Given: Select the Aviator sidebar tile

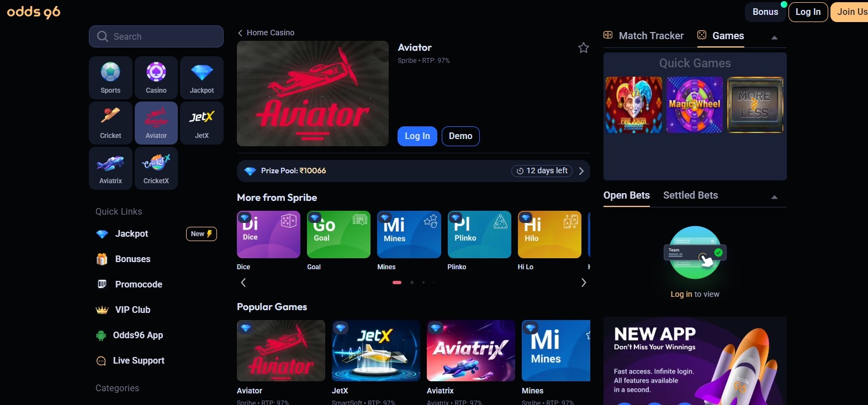Looking at the screenshot, I should (156, 122).
